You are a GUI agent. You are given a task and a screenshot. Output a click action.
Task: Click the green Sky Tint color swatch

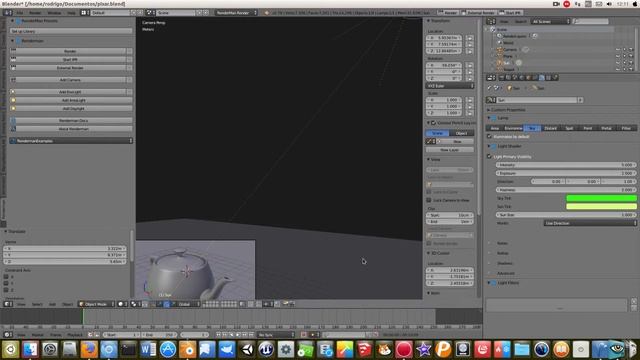point(601,198)
